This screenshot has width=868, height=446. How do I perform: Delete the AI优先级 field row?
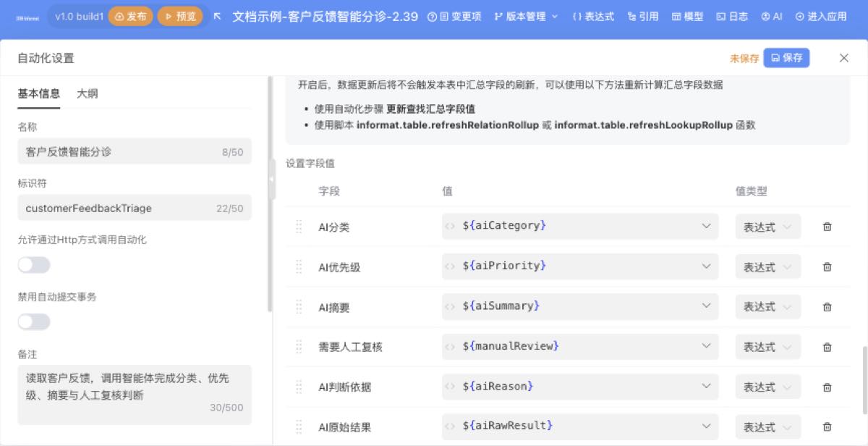[x=827, y=267]
